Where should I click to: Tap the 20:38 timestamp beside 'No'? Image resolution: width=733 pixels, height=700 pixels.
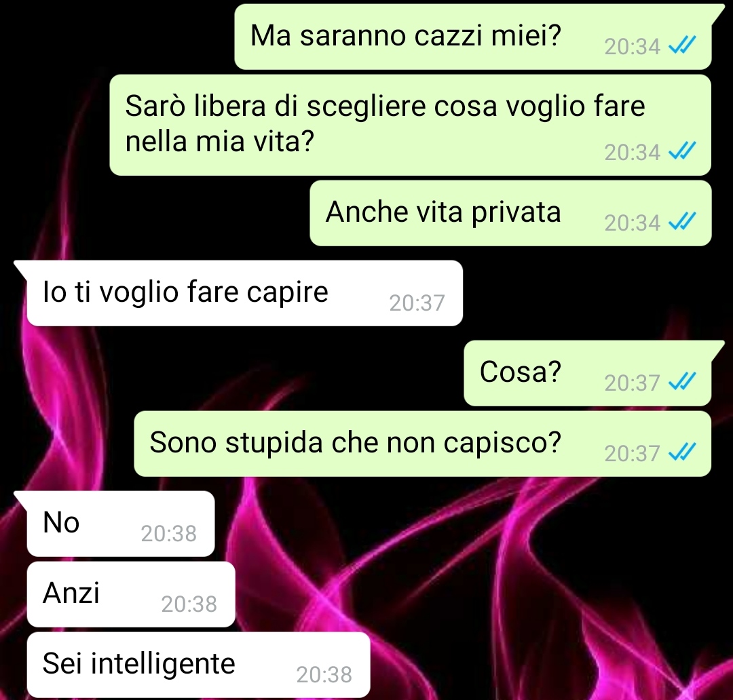tap(169, 534)
